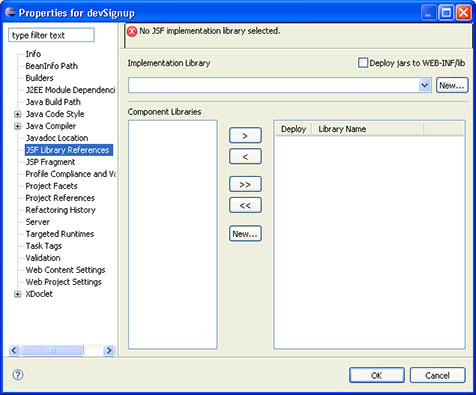The image size is (476, 395).
Task: Open Javadoc Location page
Action: (57, 138)
